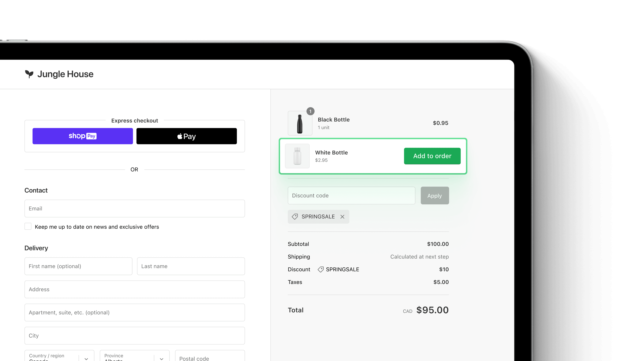Focus the Email input field
The height and width of the screenshot is (361, 644).
pyautogui.click(x=135, y=208)
